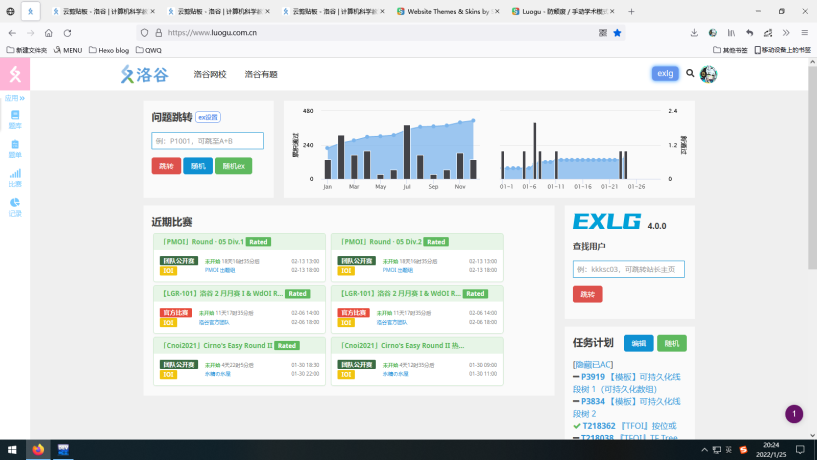Click the blue 随机 button under problem jump
817x460 pixels.
pos(198,166)
